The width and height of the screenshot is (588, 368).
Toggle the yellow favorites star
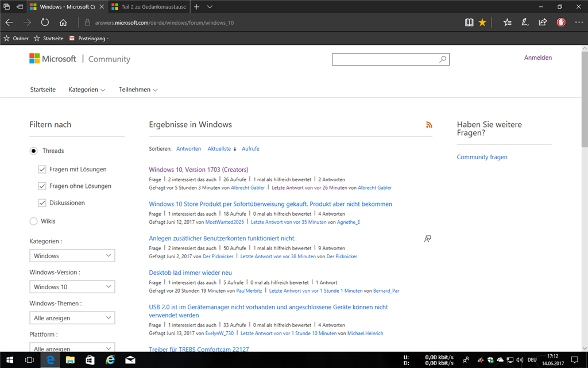[x=482, y=22]
